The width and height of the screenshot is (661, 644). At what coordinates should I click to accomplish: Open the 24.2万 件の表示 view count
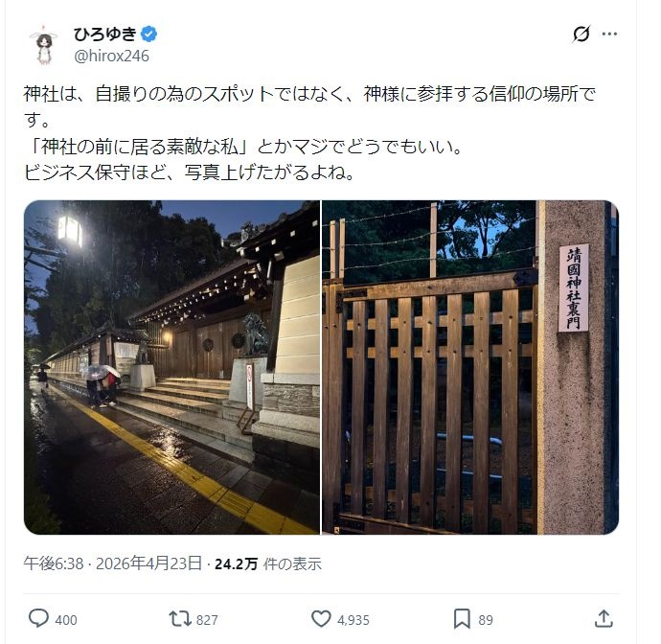point(267,563)
